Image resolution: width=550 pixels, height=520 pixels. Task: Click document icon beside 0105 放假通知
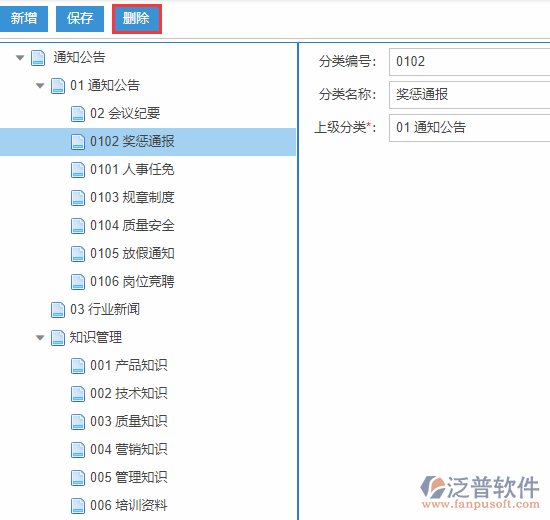[78, 254]
